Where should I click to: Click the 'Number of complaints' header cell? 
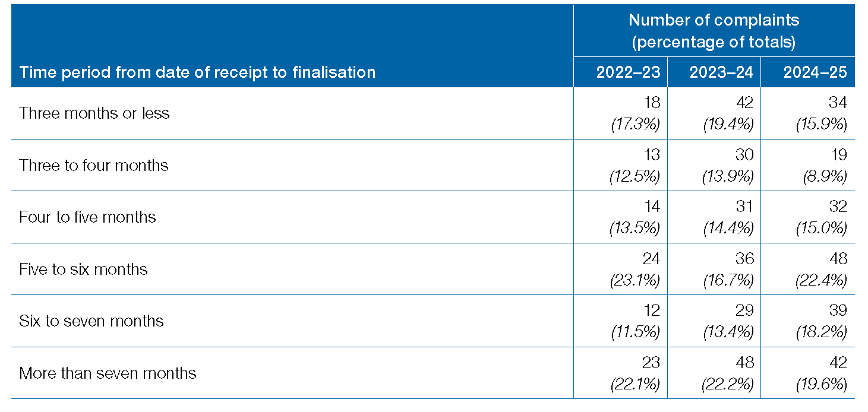point(714,31)
